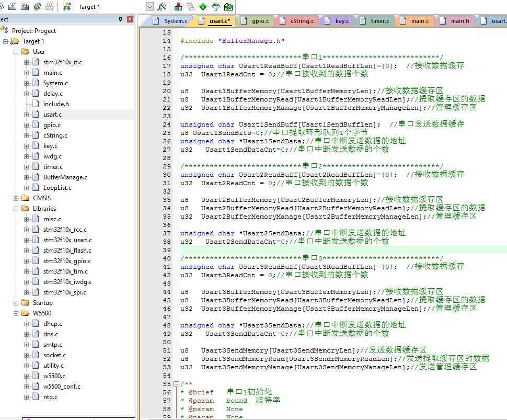Switch to the System.c editor tab
The height and width of the screenshot is (420, 507).
[x=170, y=21]
